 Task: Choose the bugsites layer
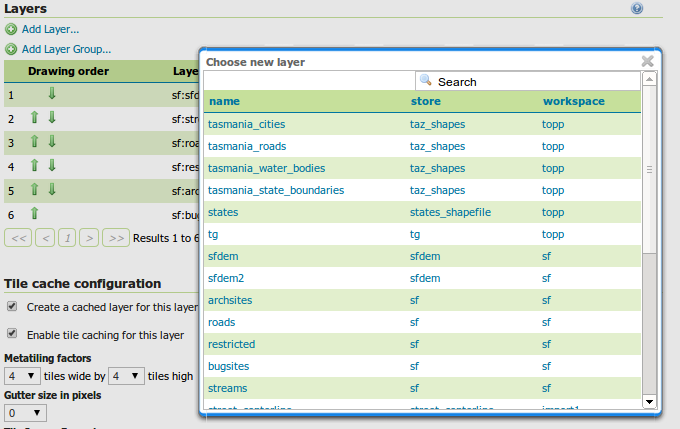[x=229, y=367]
